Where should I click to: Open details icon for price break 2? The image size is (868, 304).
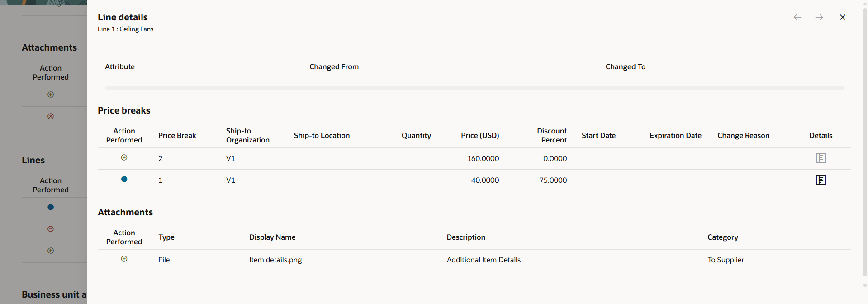pyautogui.click(x=821, y=158)
